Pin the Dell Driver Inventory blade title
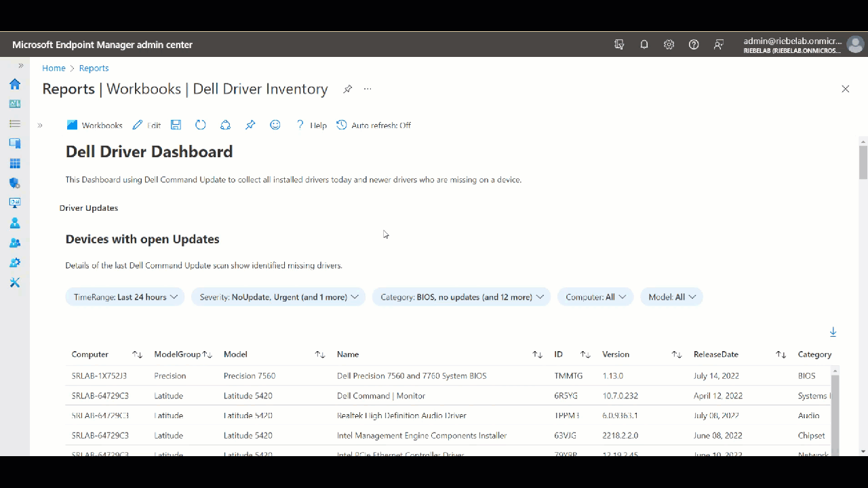The width and height of the screenshot is (868, 488). pos(348,89)
